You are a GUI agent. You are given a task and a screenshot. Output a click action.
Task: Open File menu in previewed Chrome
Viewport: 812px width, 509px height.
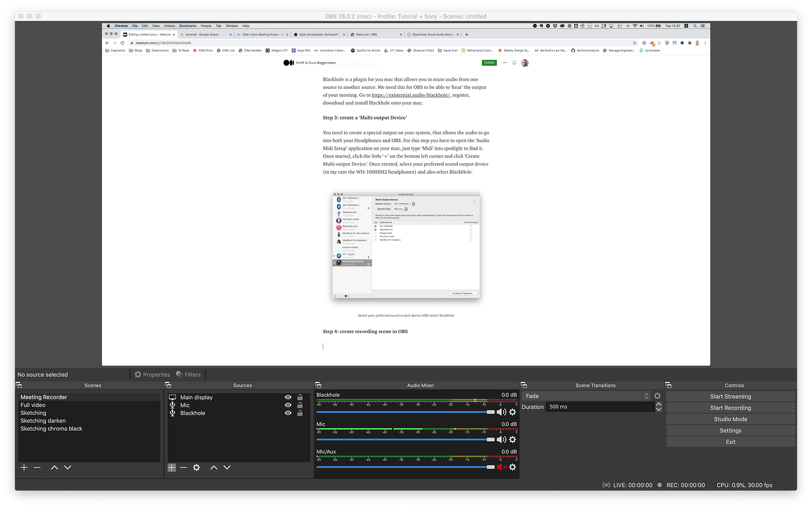click(x=135, y=26)
